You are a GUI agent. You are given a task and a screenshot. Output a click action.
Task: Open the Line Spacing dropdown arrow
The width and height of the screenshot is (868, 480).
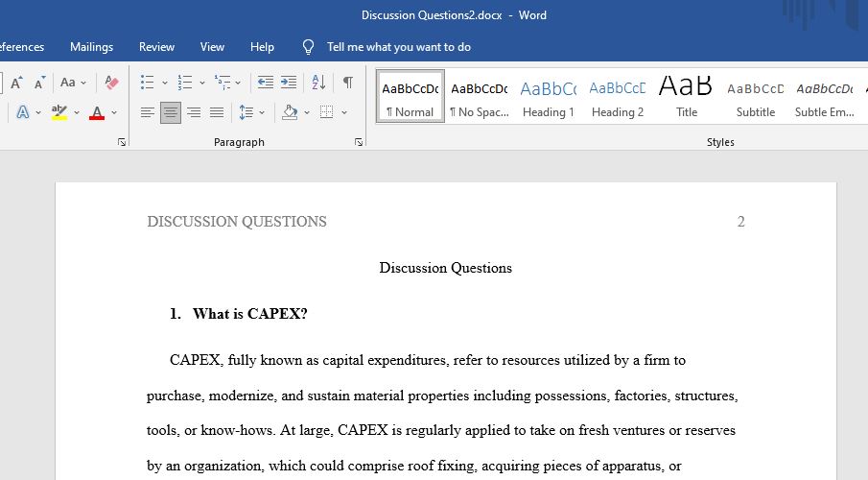(x=262, y=112)
